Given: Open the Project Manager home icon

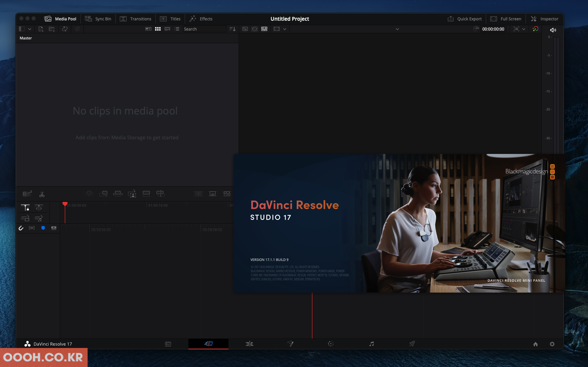Looking at the screenshot, I should click(x=535, y=344).
